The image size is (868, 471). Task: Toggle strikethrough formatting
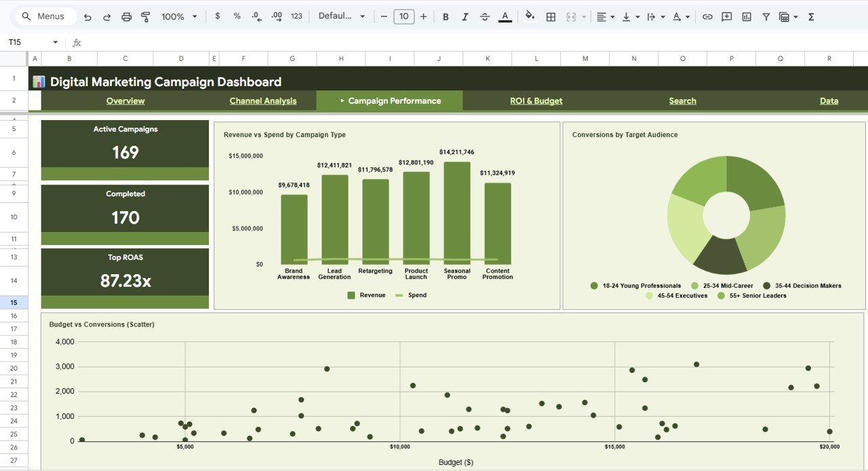coord(485,16)
